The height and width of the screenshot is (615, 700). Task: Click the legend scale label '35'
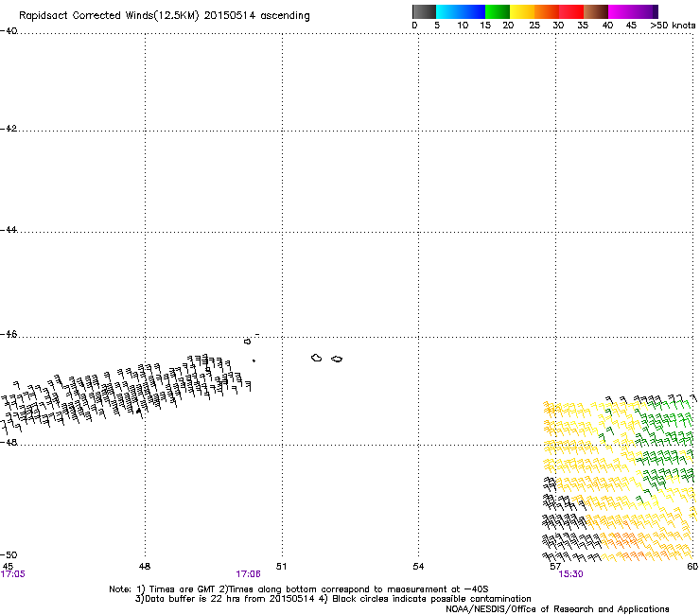click(583, 26)
